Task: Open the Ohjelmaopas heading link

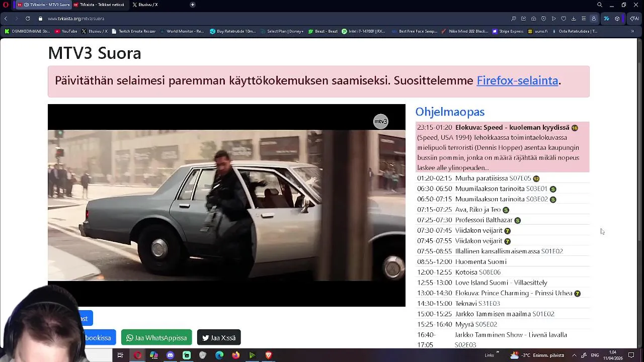Action: (450, 112)
